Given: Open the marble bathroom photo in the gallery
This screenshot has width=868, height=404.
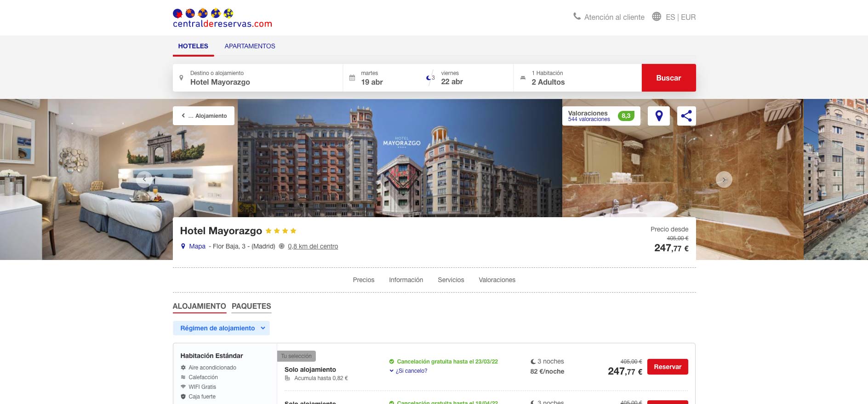Looking at the screenshot, I should point(683,179).
